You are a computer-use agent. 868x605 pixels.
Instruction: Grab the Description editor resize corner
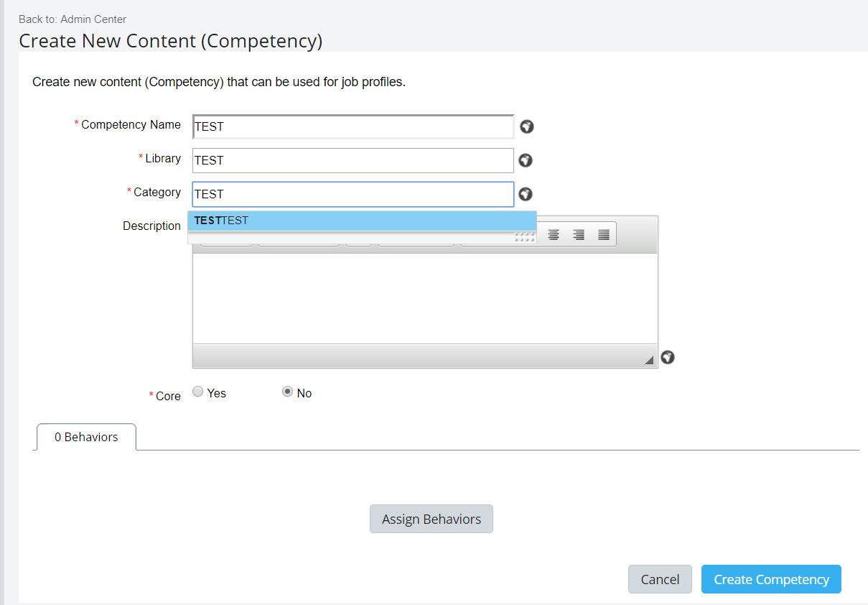(x=649, y=360)
